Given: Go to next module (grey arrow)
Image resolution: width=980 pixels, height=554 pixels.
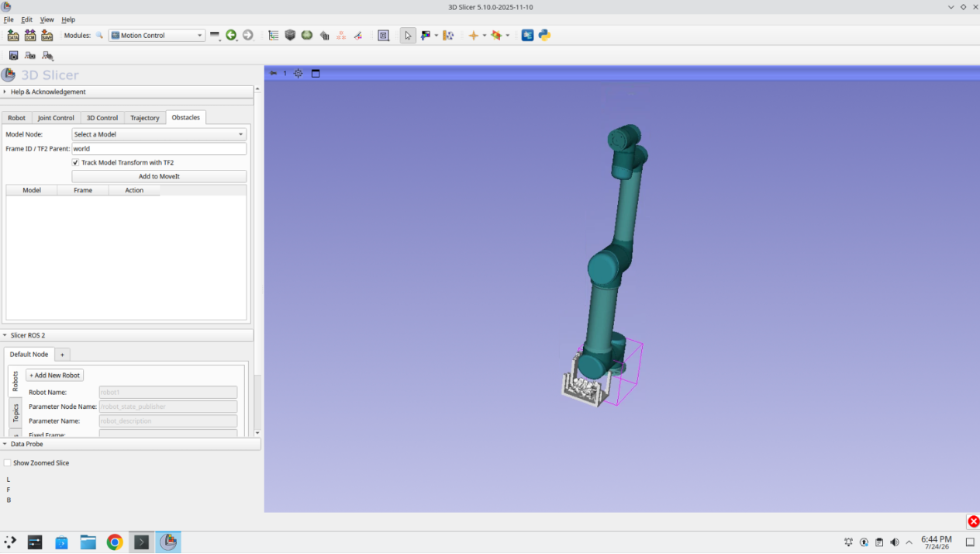Looking at the screenshot, I should coord(248,36).
